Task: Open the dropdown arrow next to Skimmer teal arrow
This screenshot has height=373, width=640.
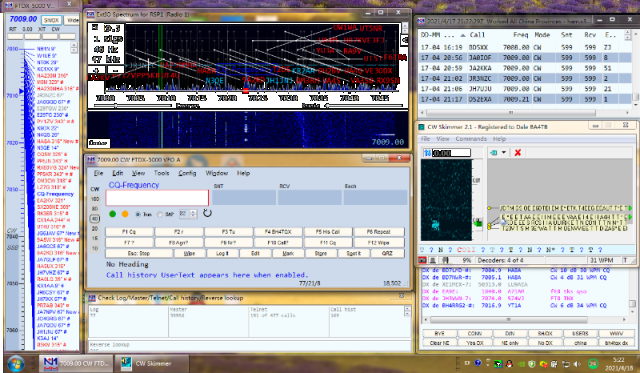Action: (x=504, y=153)
